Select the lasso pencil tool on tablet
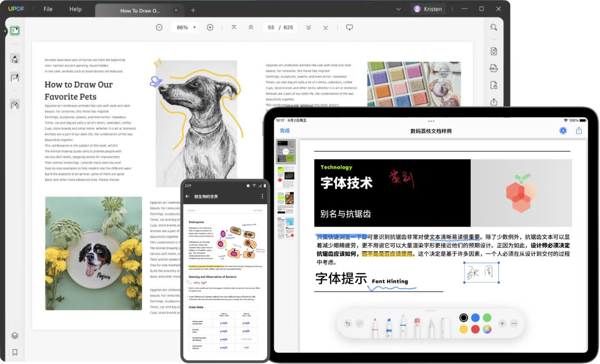Viewport: 600px width, 364px height. tap(431, 327)
